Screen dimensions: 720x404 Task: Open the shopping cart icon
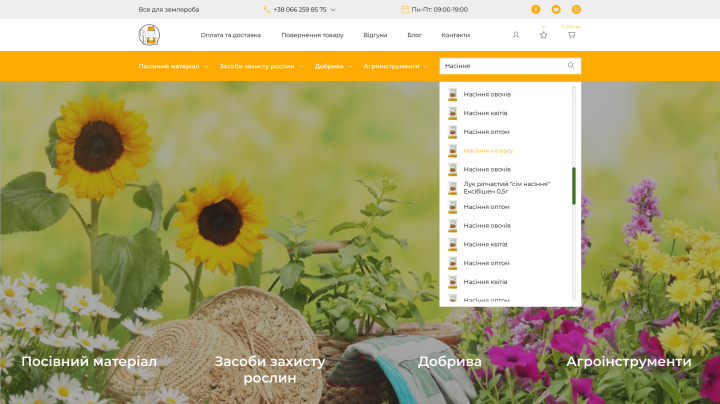coord(572,35)
